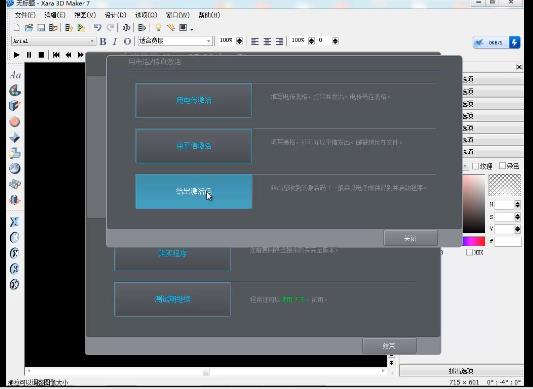The image size is (533, 389).
Task: Click the Bold B formatting icon
Action: [103, 41]
